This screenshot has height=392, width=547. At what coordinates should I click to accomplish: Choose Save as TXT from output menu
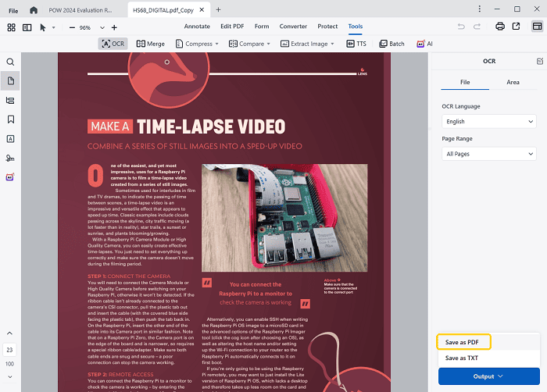coord(462,358)
